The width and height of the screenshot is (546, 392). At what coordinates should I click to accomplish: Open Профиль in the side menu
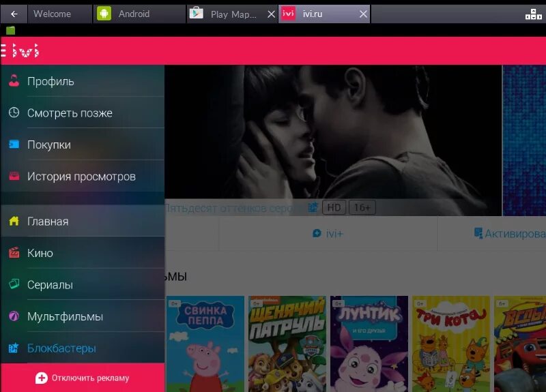(82, 81)
